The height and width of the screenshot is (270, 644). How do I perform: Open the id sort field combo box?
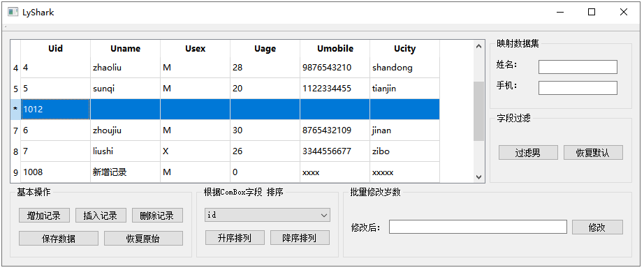[x=268, y=215]
